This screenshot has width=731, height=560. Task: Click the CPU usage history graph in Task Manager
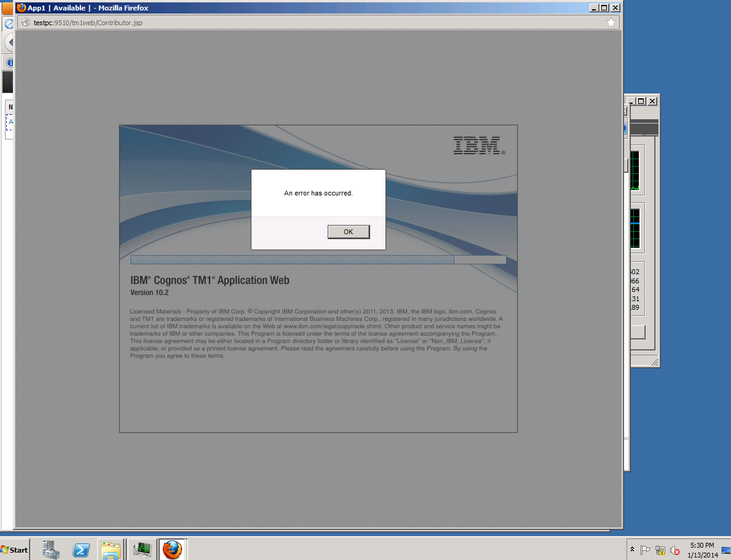pos(635,170)
